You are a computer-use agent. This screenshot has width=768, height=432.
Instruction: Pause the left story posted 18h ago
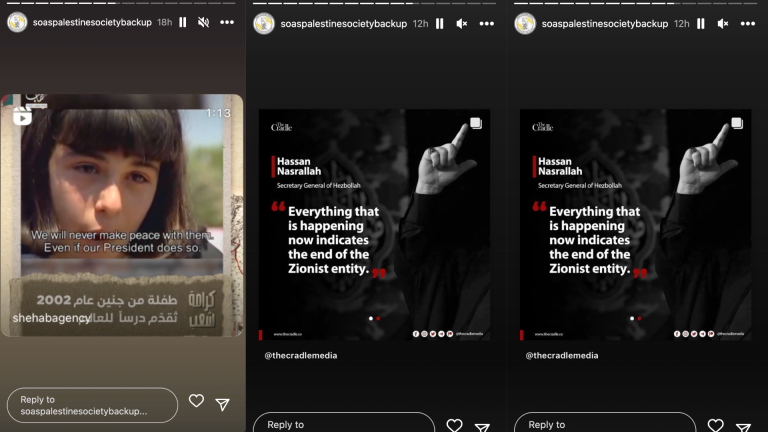(183, 23)
